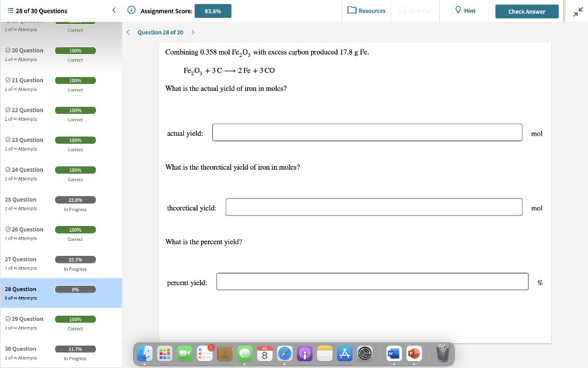
Task: Click the actual yield input field
Action: (367, 132)
